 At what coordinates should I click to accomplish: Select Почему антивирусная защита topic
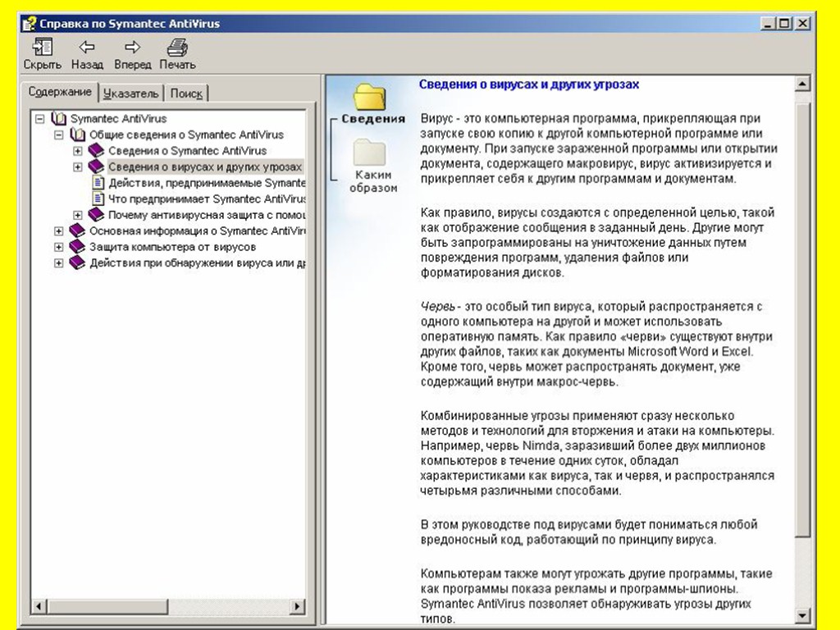[207, 215]
